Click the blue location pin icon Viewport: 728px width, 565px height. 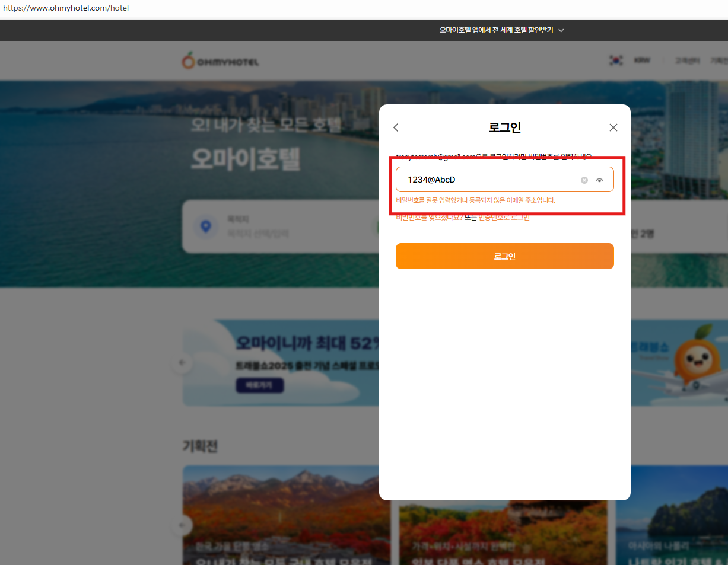[206, 226]
